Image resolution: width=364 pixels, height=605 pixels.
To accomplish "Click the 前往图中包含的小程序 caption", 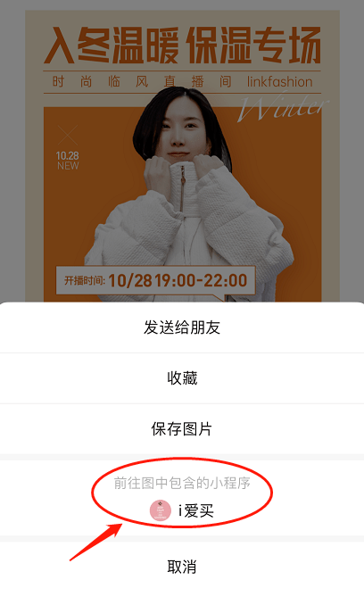I will click(182, 483).
